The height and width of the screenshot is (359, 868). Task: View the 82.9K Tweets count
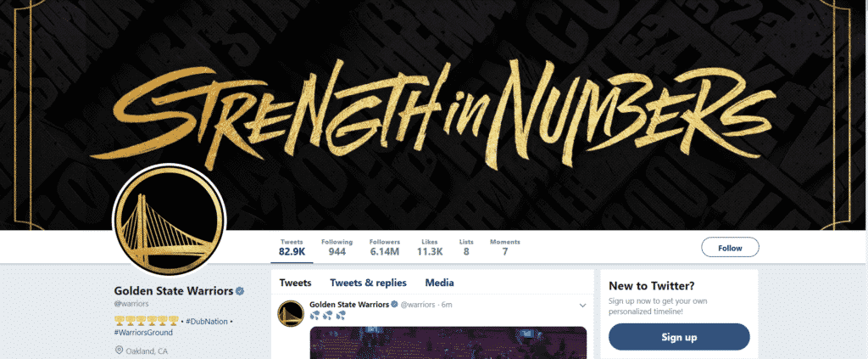pyautogui.click(x=292, y=248)
